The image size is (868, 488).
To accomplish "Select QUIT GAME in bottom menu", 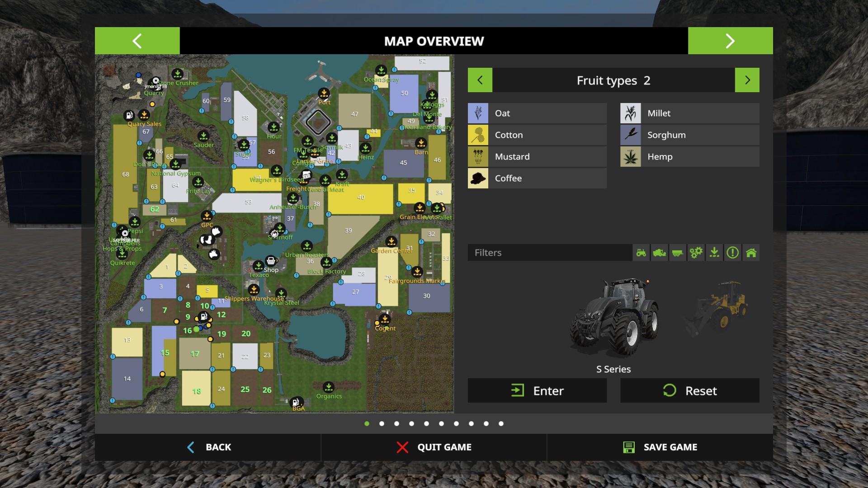I will coord(434,447).
